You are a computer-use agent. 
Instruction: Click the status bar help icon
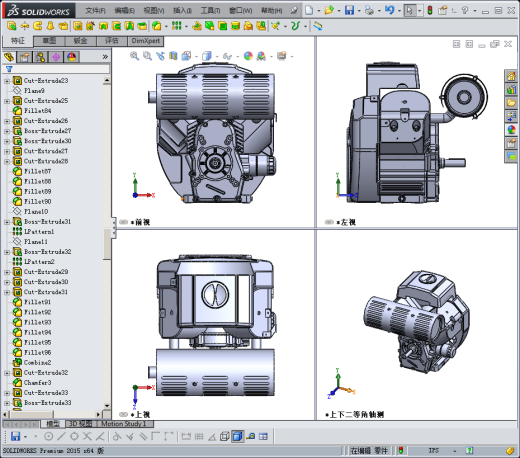[x=469, y=451]
